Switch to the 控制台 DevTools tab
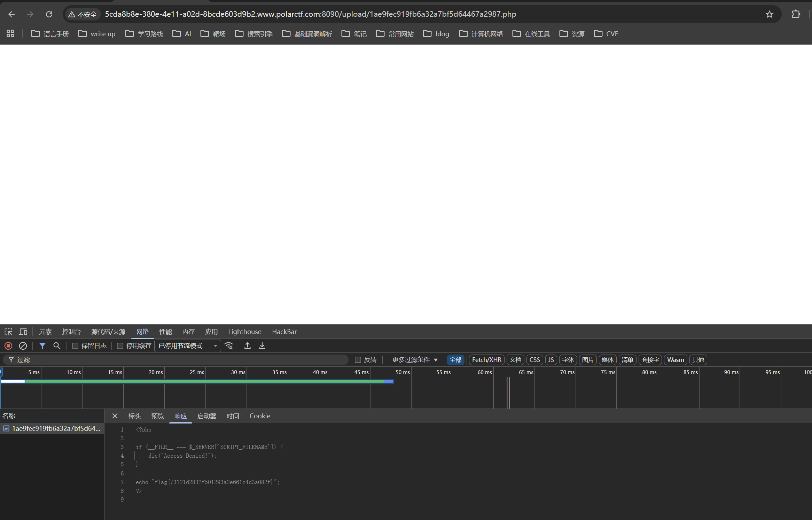The height and width of the screenshot is (520, 812). pos(71,332)
